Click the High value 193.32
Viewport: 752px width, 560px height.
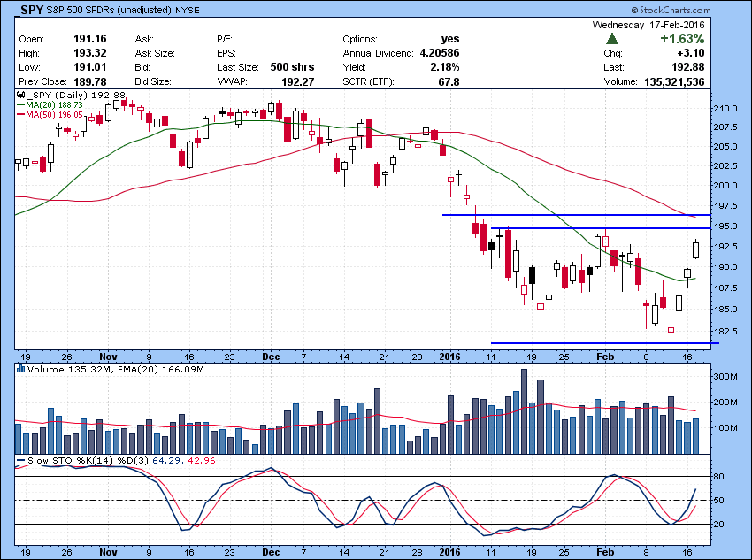pos(90,53)
